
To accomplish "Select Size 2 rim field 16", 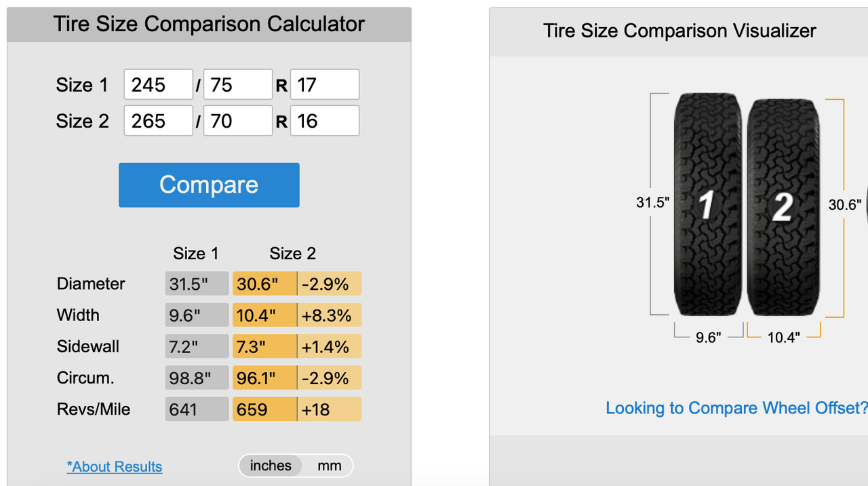I will (x=325, y=121).
